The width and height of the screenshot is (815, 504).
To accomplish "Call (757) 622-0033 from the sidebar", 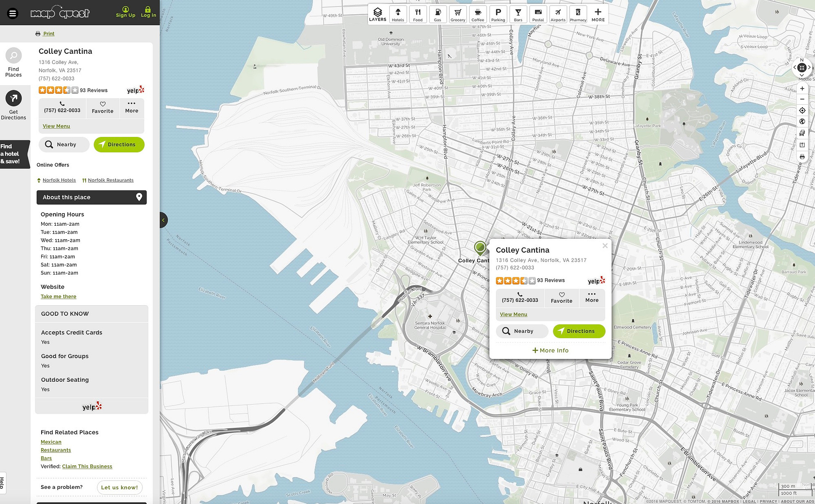I will coord(62,108).
